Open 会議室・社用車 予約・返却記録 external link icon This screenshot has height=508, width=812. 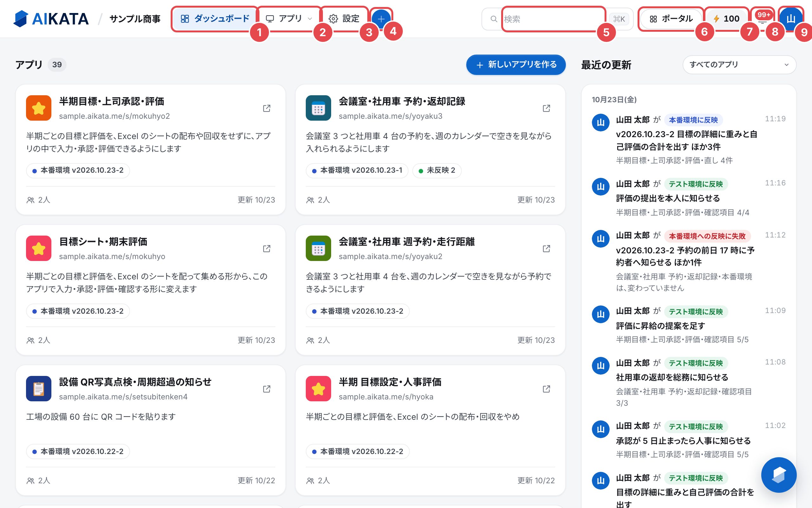546,108
